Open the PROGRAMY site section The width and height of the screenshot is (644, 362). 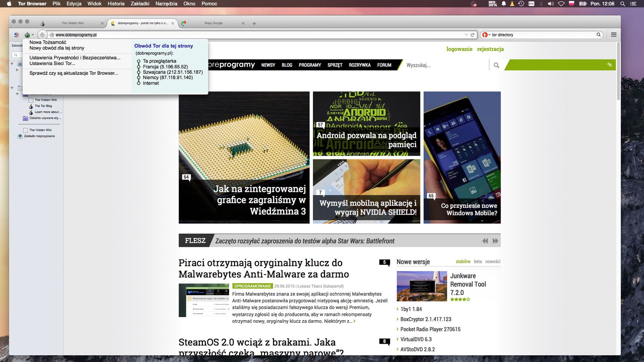coord(310,65)
